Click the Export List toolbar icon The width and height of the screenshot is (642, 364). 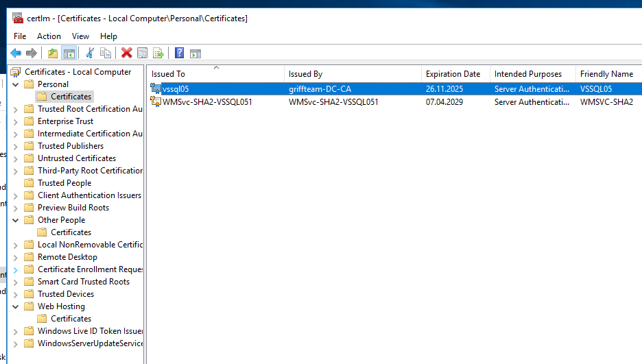tap(158, 53)
